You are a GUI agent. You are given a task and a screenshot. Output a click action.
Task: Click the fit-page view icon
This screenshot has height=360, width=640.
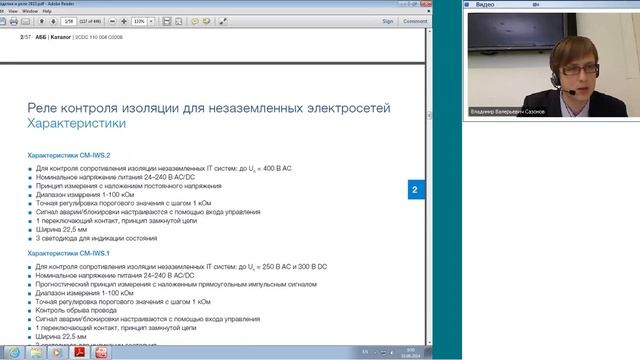(x=178, y=21)
